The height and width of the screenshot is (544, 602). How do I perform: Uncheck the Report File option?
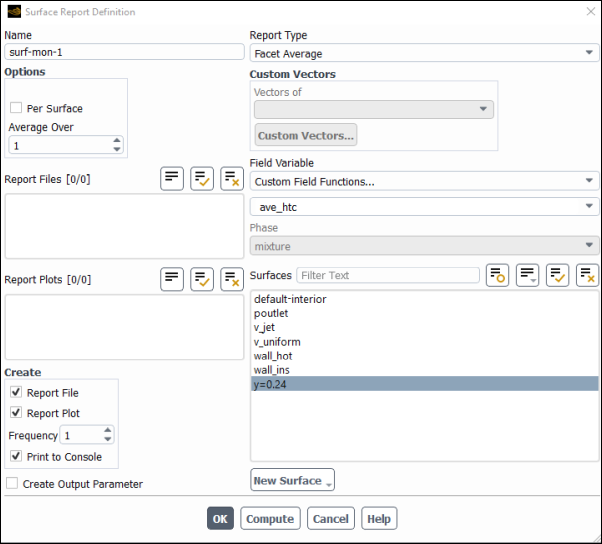tap(16, 392)
